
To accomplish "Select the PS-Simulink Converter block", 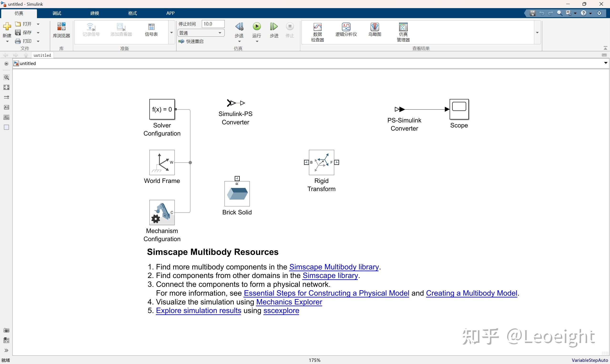I will [400, 109].
